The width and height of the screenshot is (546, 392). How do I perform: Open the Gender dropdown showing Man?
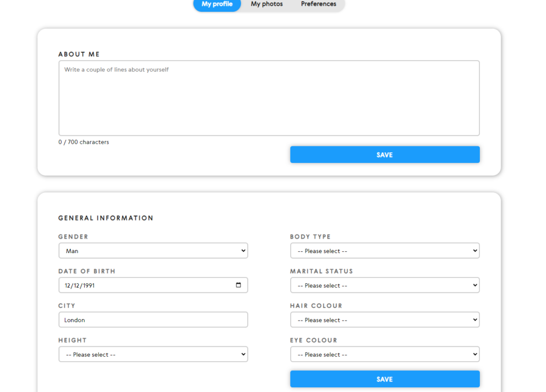(153, 251)
